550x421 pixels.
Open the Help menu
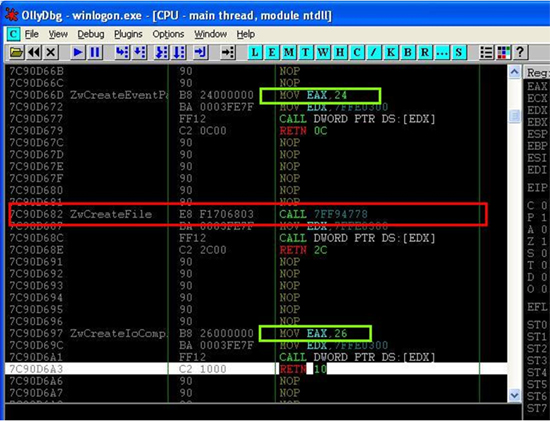[x=246, y=34]
